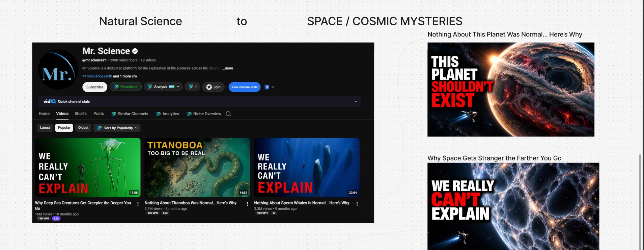Open the Titanoboa Too Big To Be Real thumbnail
The image size is (644, 250).
pyautogui.click(x=197, y=168)
